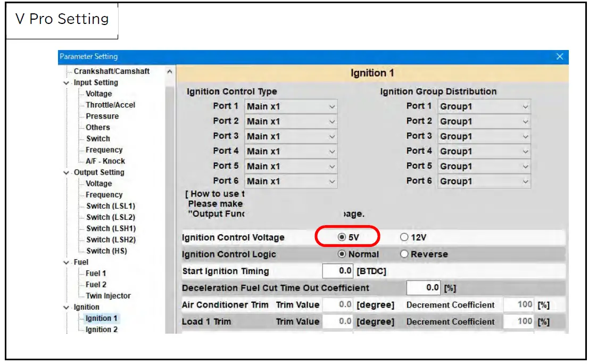Open Switch (LSL1) settings
This screenshot has width=597, height=364.
pyautogui.click(x=111, y=206)
